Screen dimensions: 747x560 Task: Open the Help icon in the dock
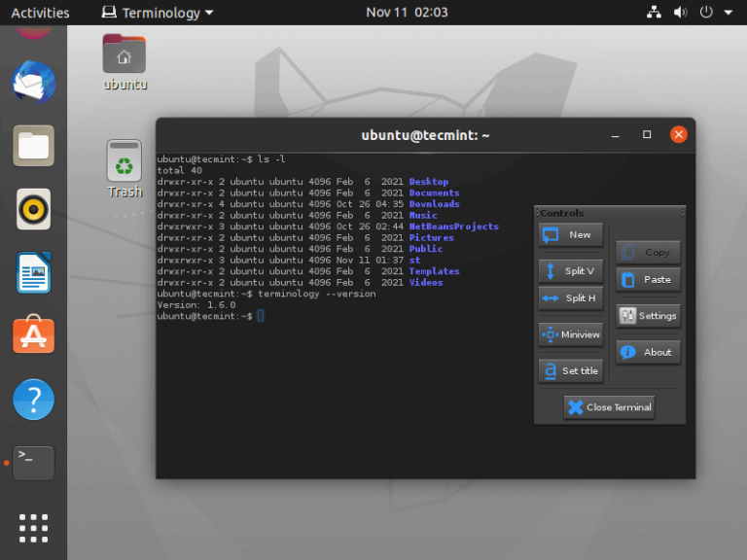[x=33, y=400]
